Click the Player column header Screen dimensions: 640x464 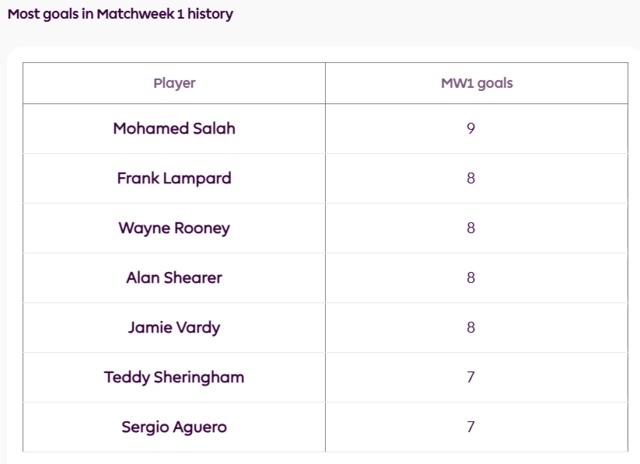coord(174,83)
